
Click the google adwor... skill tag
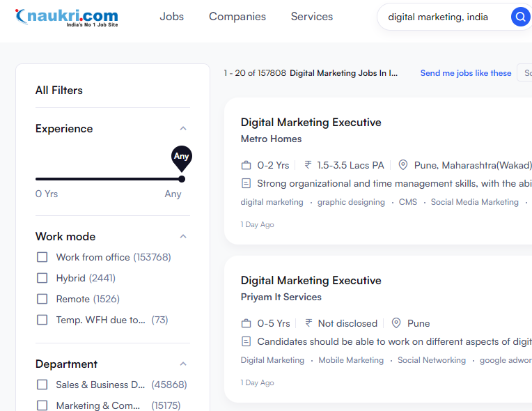click(506, 360)
